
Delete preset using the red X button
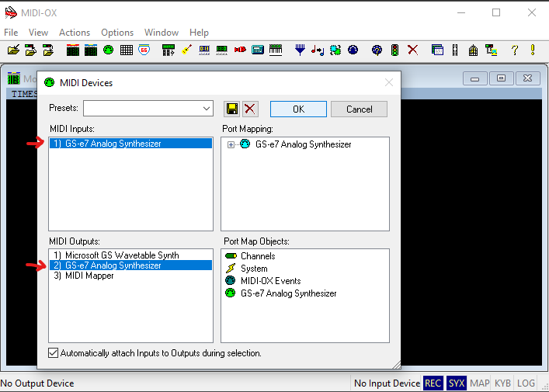tap(250, 109)
